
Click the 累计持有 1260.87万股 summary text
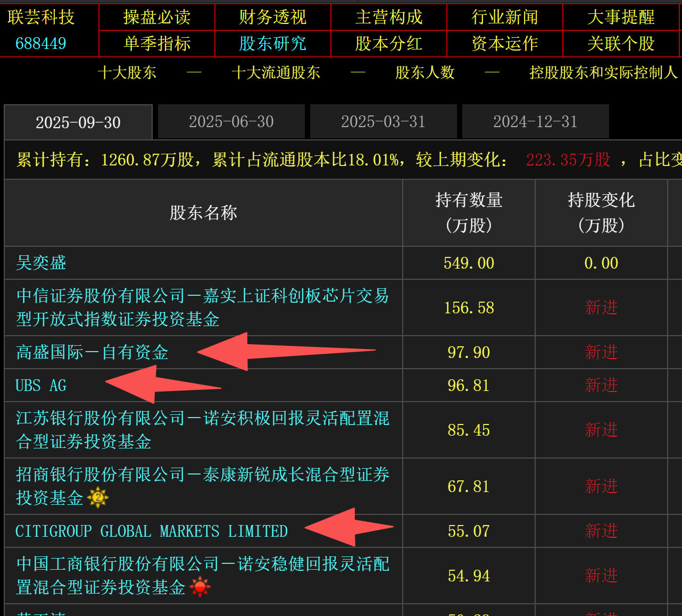click(x=105, y=160)
